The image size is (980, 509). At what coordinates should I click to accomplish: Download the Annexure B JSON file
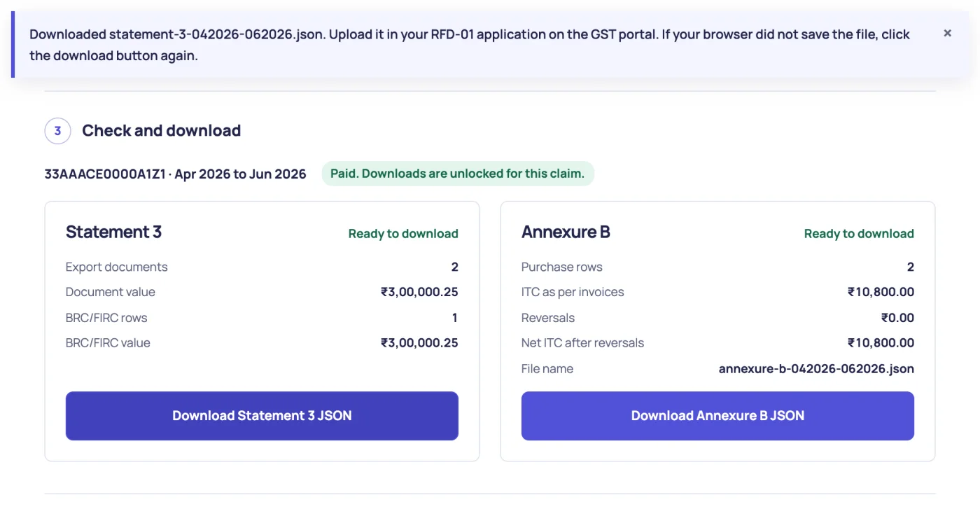point(717,416)
